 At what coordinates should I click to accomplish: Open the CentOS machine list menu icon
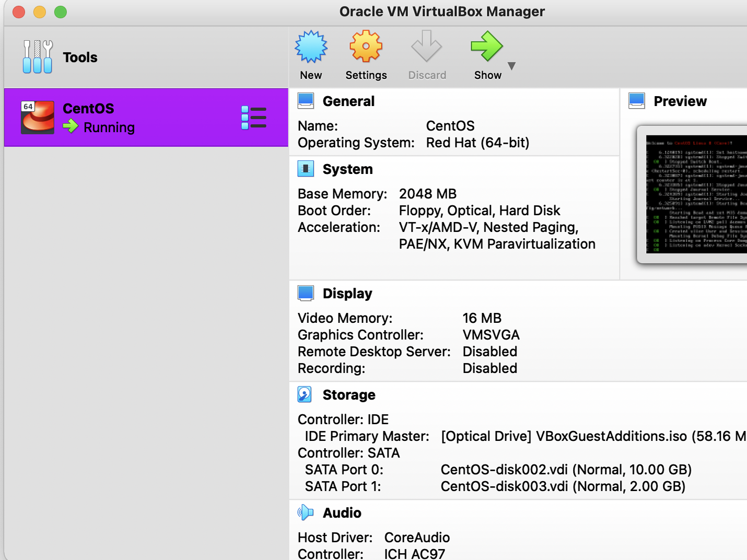[254, 118]
